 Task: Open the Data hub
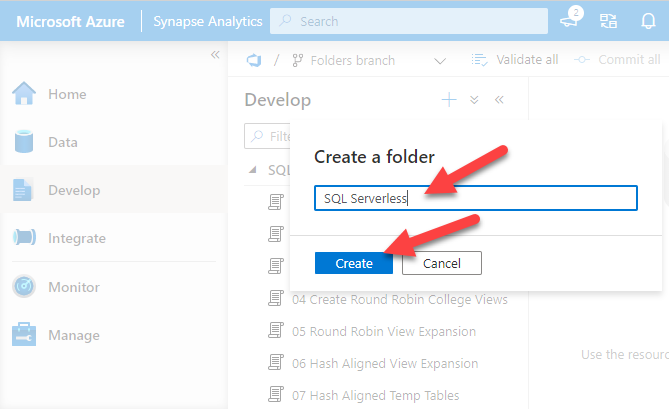[62, 142]
